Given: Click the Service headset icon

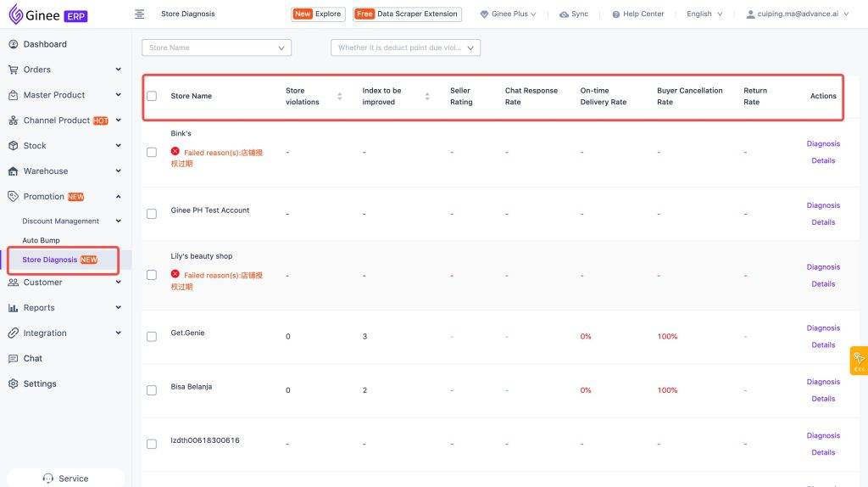Looking at the screenshot, I should tap(48, 479).
